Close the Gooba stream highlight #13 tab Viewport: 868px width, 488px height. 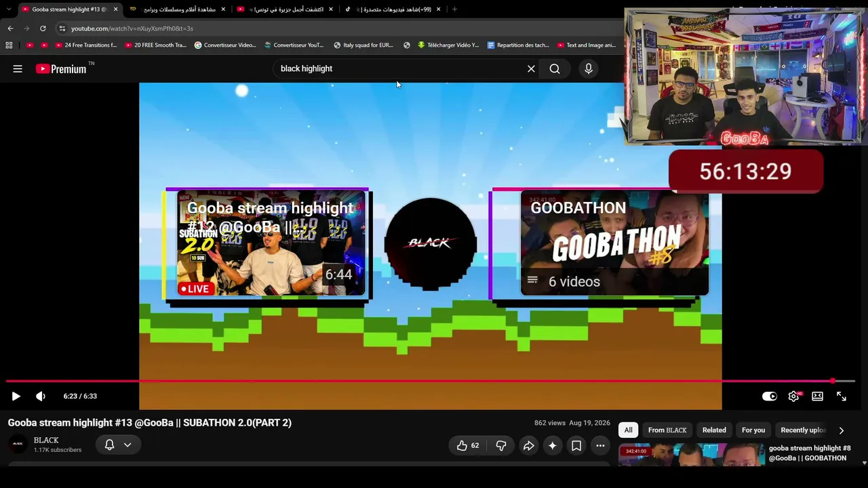coord(115,9)
